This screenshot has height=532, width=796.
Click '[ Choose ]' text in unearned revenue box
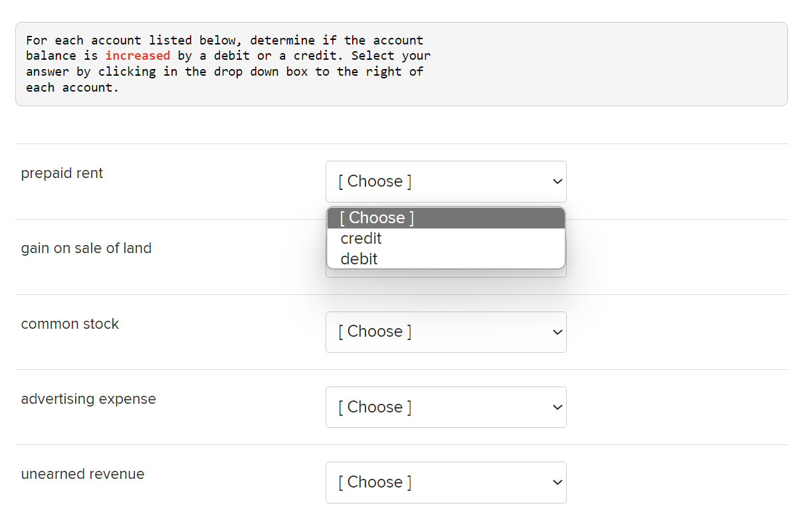click(x=375, y=482)
